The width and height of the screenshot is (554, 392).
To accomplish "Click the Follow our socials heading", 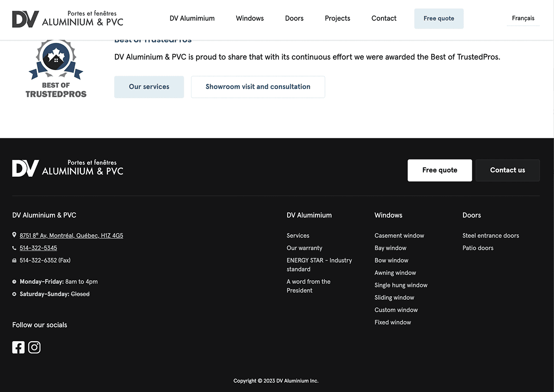I will (x=40, y=325).
